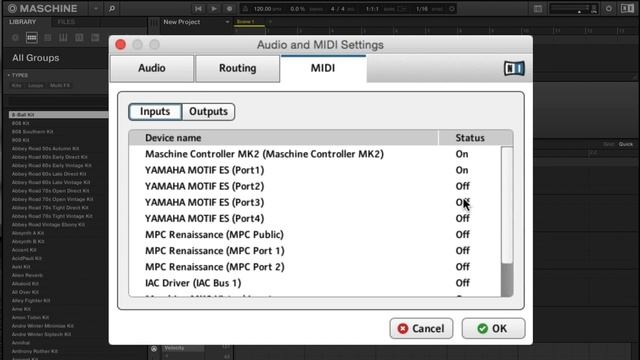This screenshot has height=360, width=640.
Task: Click the NI logo in the settings dialog
Action: tap(514, 68)
